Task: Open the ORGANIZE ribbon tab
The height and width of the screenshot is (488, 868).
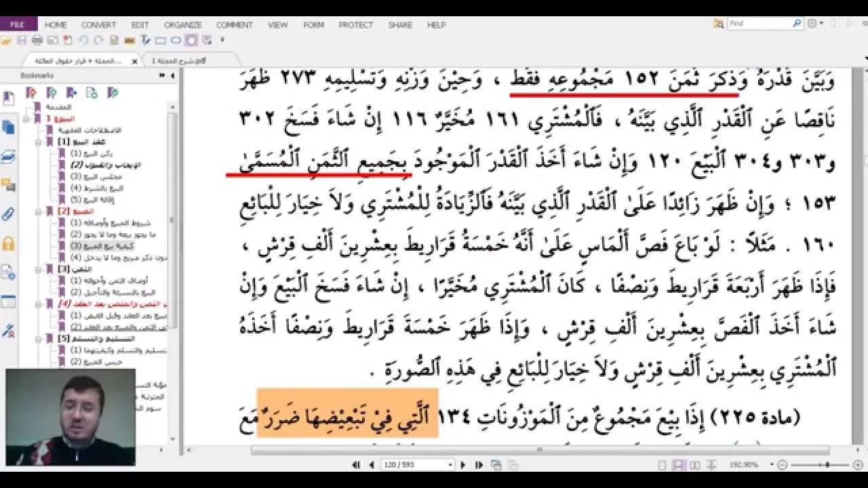Action: click(x=183, y=24)
